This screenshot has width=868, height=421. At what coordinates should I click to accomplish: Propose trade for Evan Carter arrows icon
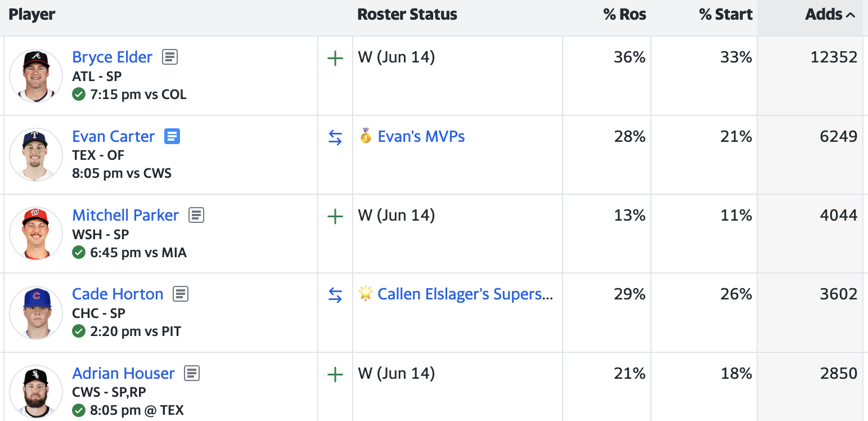pos(335,137)
